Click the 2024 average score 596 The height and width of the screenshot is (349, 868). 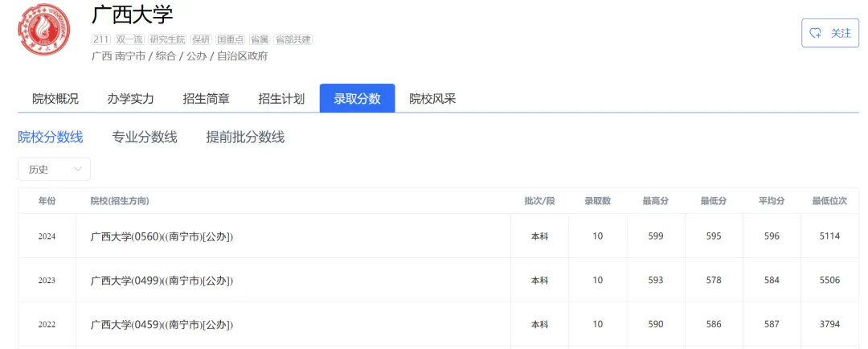[x=772, y=236]
